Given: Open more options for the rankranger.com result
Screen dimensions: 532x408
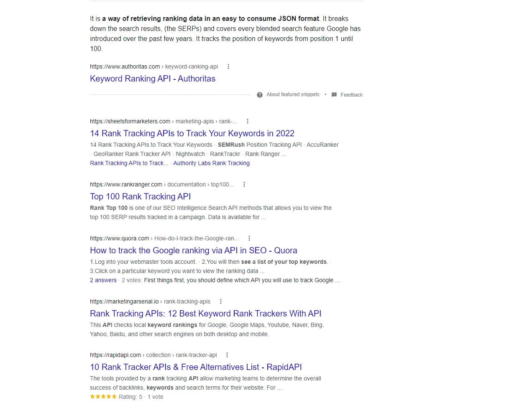Looking at the screenshot, I should 244,184.
